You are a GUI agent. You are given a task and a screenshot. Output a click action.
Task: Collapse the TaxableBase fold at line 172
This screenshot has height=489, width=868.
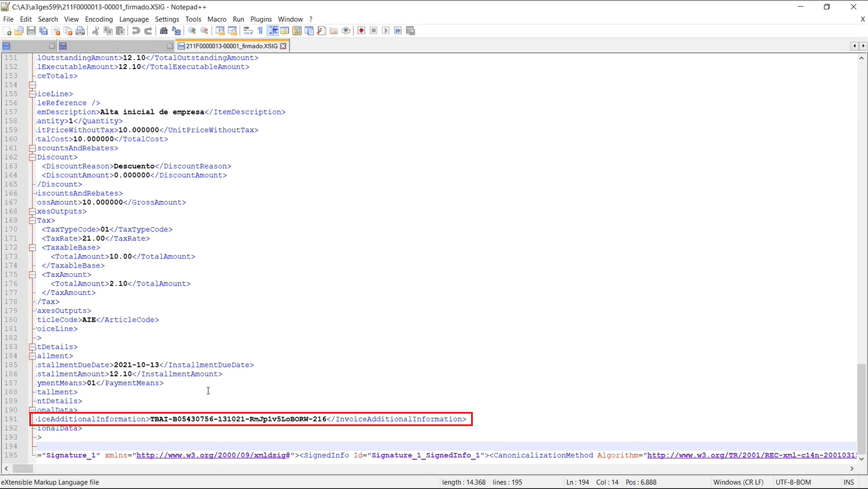(x=32, y=248)
